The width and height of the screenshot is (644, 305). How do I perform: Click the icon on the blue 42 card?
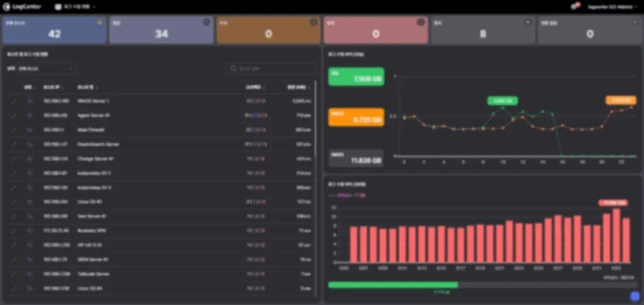[x=99, y=22]
